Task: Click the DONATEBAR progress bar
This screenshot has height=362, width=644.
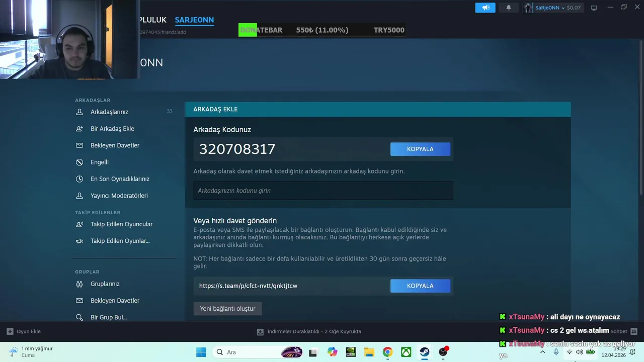Action: pos(322,30)
